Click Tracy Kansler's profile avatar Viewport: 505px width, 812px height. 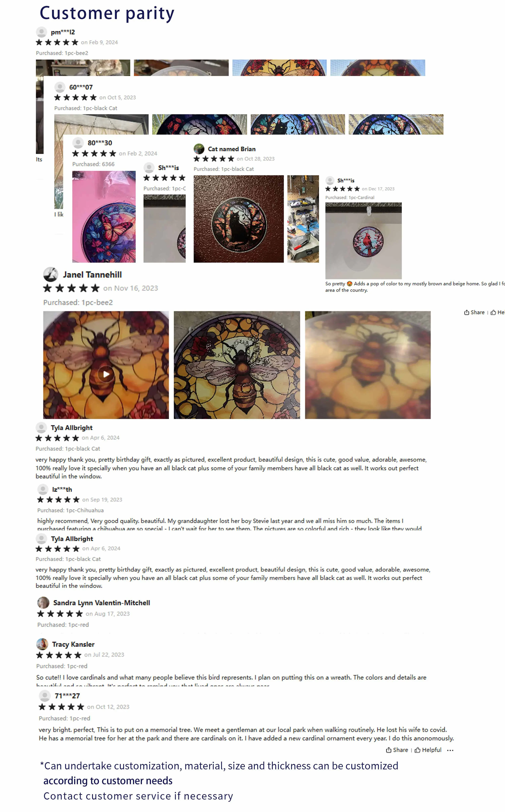pos(42,644)
